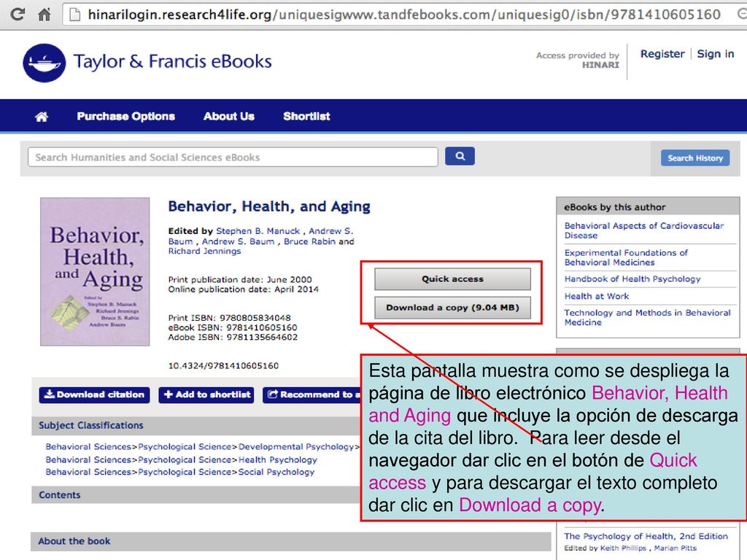Open author link Stephen B. Manuck
This screenshot has width=747, height=560.
258,231
